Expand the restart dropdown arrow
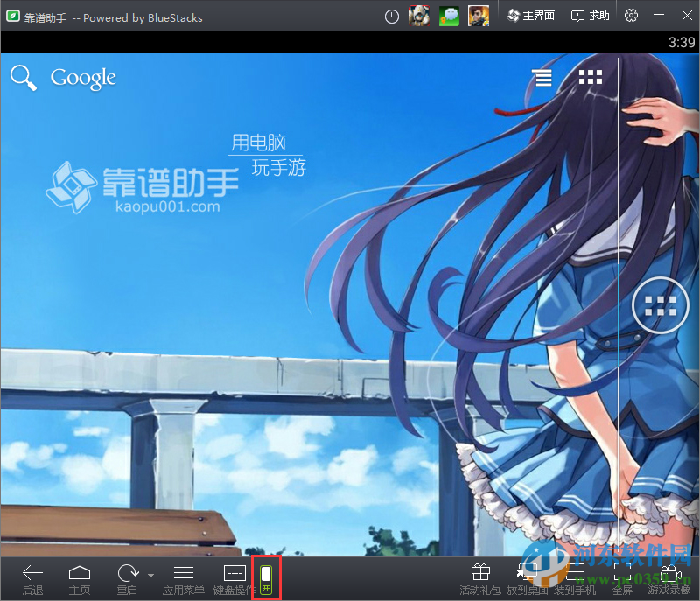This screenshot has width=700, height=601. (x=150, y=575)
